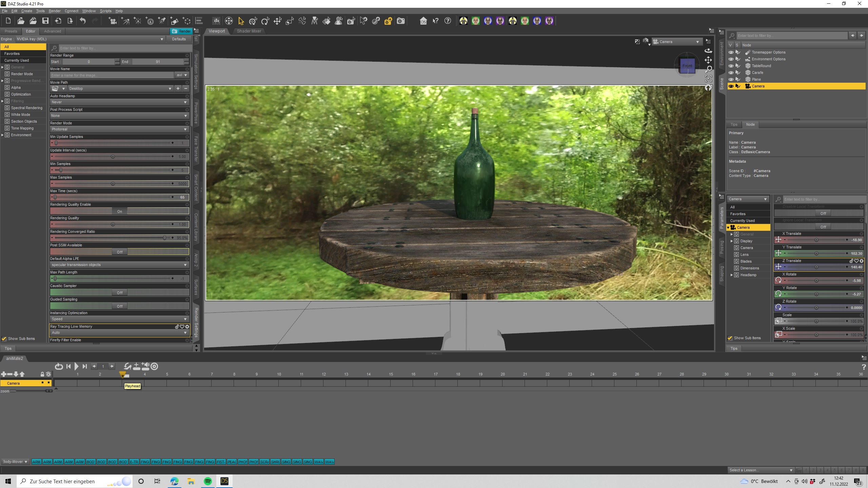
Task: Select the Rotate tool icon
Action: tap(265, 21)
